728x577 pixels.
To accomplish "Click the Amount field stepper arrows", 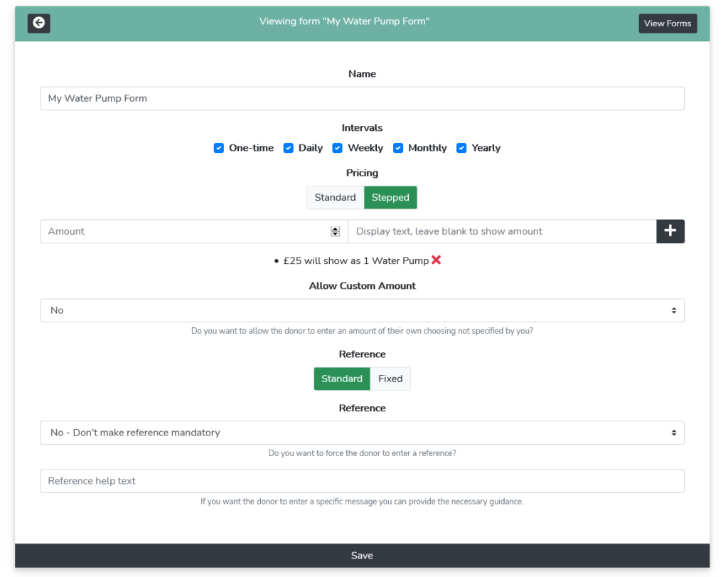I will click(335, 231).
